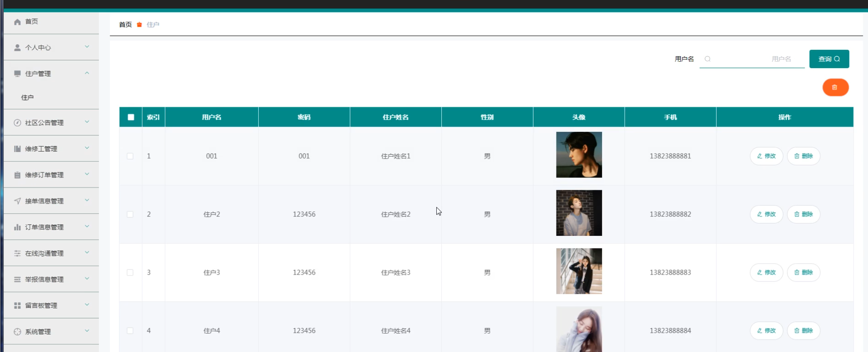Click the 系统管理 sidebar icon
Screen dimensions: 868x352
click(x=17, y=332)
